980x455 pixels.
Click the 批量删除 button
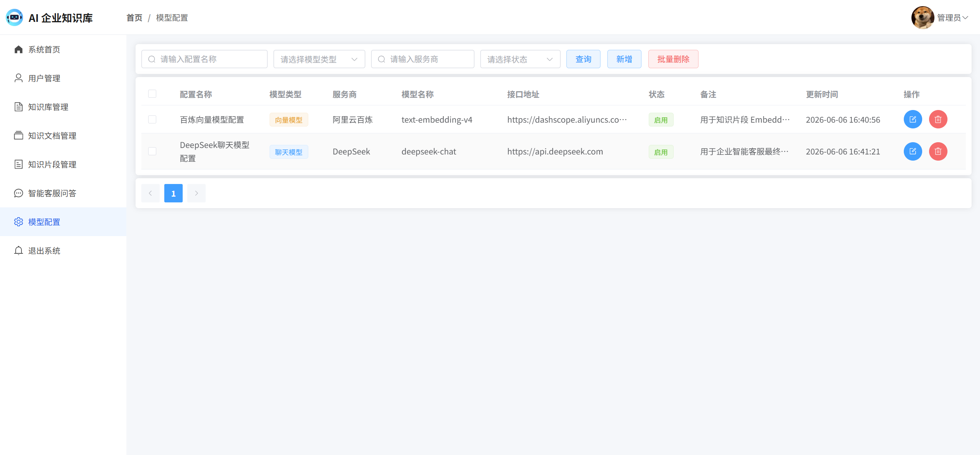click(673, 59)
